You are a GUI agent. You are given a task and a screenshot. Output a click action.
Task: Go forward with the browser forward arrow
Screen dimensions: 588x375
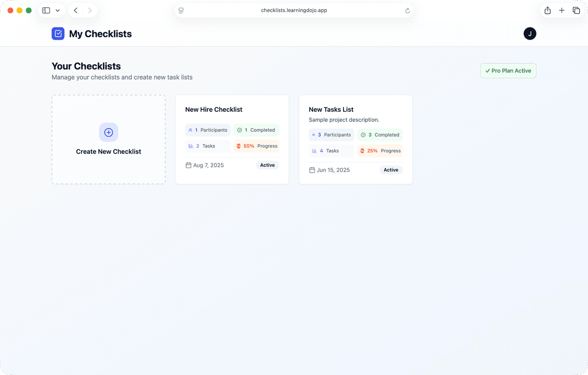(x=90, y=10)
